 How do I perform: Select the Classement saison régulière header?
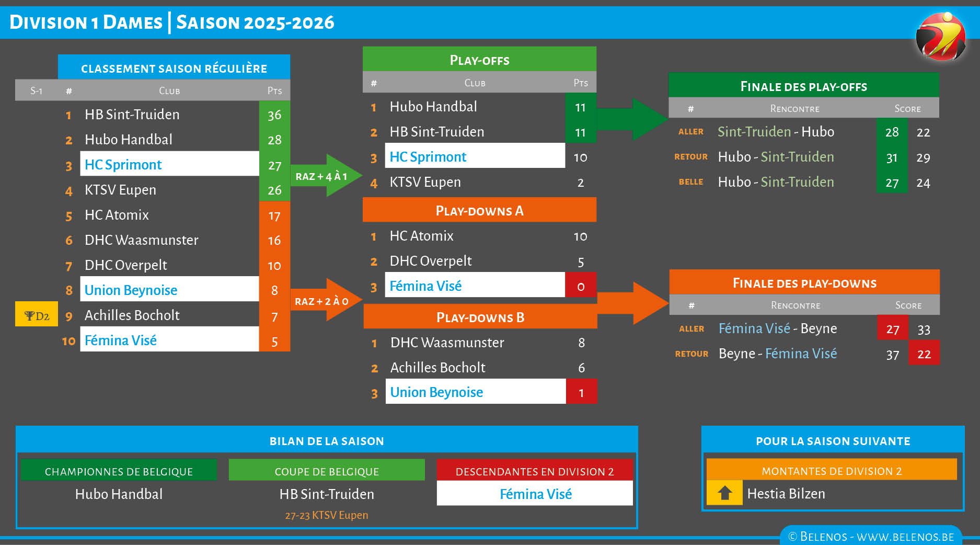point(174,67)
